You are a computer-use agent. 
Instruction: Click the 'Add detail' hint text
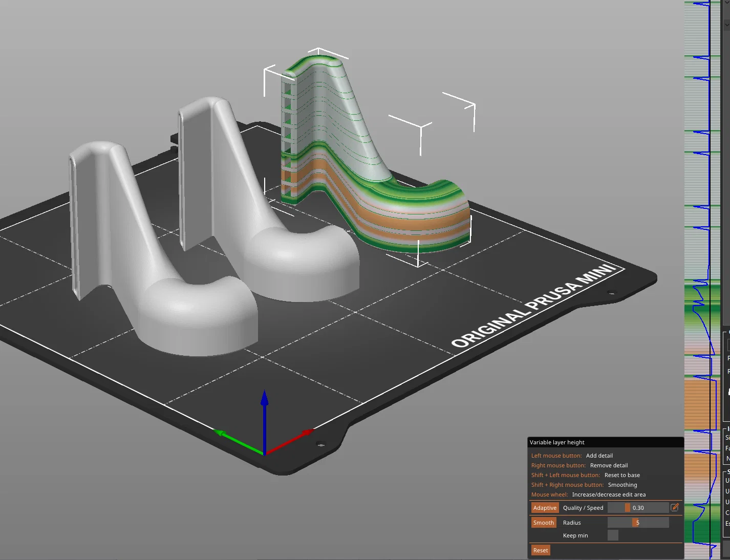599,456
